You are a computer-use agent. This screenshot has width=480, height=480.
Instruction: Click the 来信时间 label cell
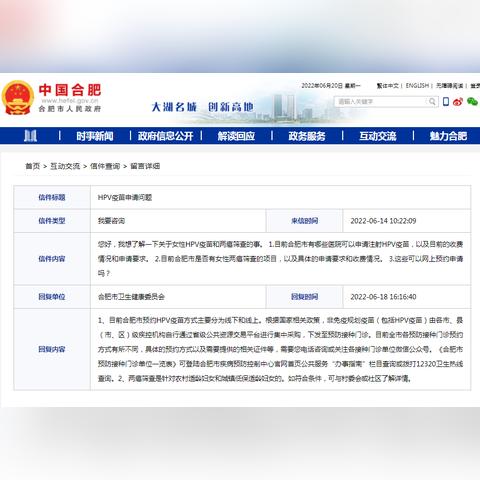click(304, 221)
